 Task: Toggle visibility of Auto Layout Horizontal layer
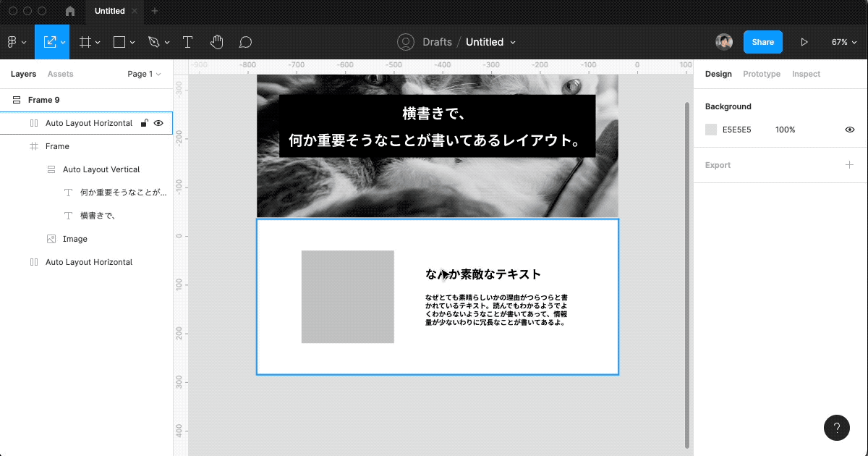tap(158, 123)
